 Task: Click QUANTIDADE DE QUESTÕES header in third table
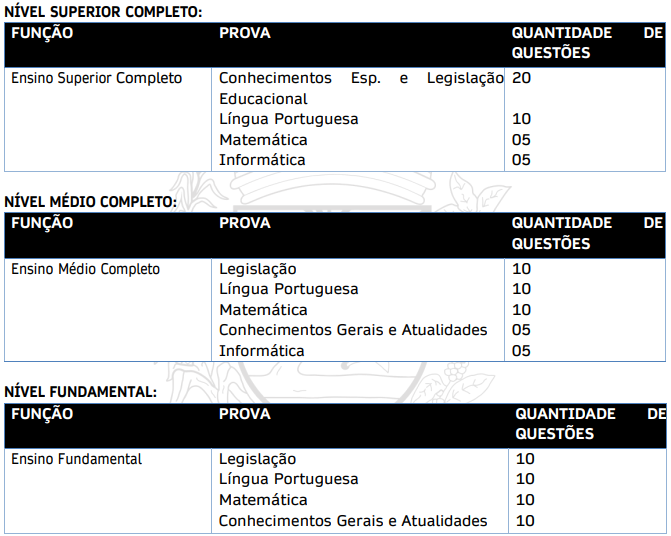pos(588,423)
